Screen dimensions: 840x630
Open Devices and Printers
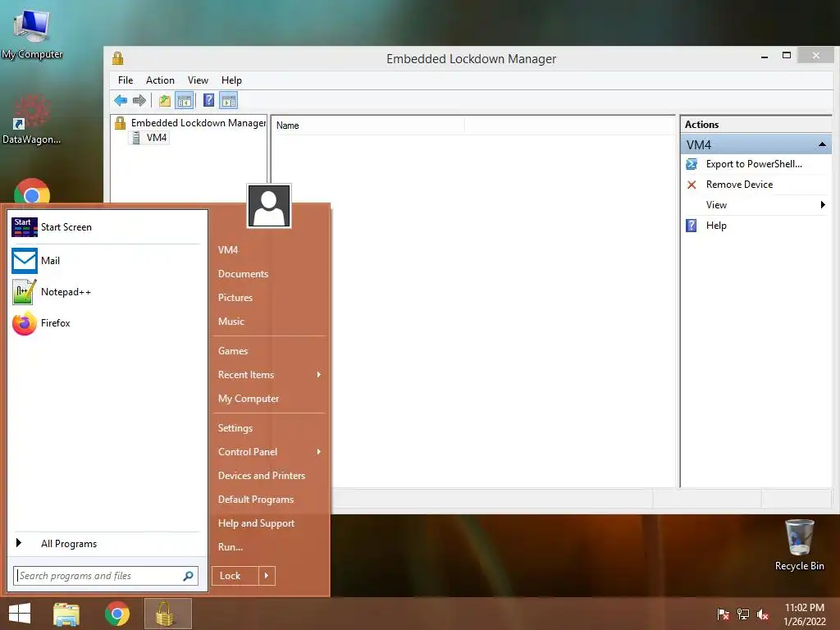262,476
